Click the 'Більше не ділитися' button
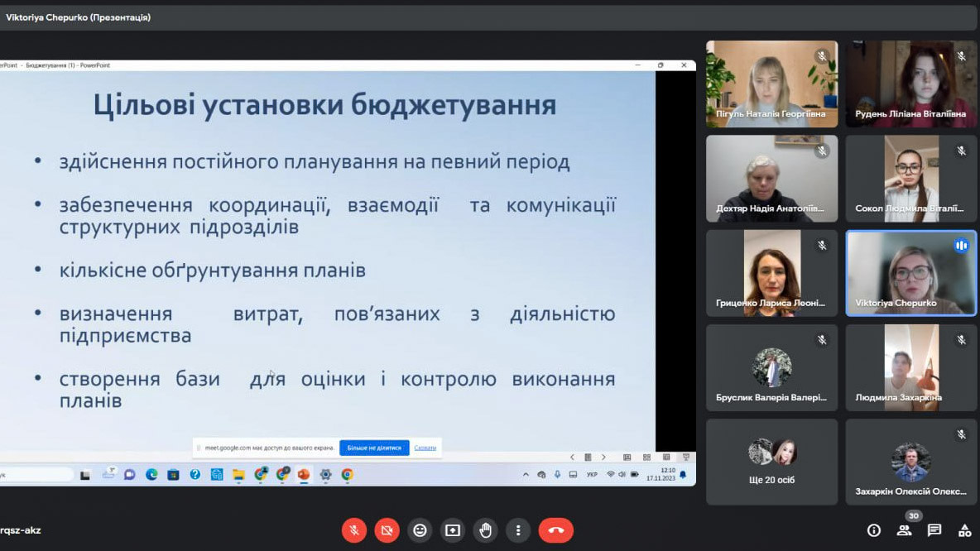 374,448
